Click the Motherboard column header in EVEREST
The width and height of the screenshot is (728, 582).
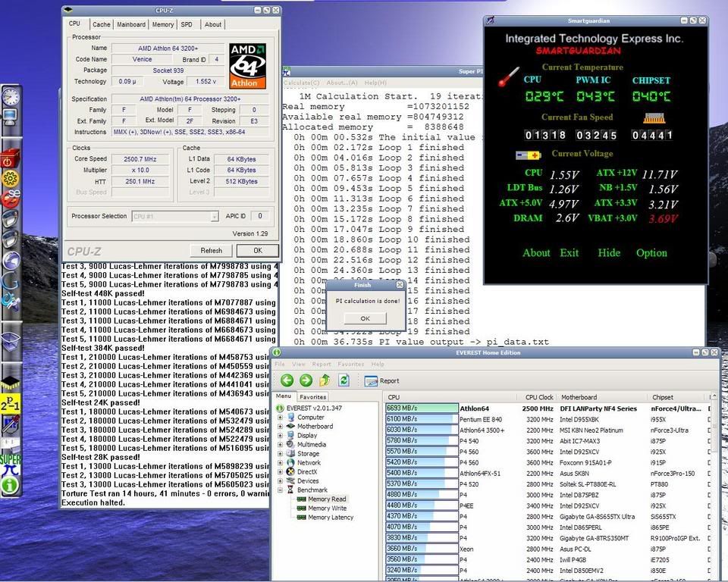[602, 397]
